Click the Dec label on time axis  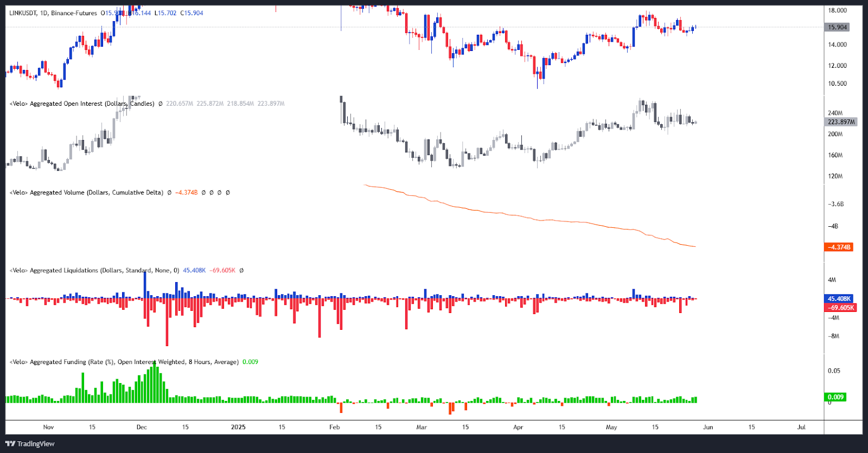point(142,427)
